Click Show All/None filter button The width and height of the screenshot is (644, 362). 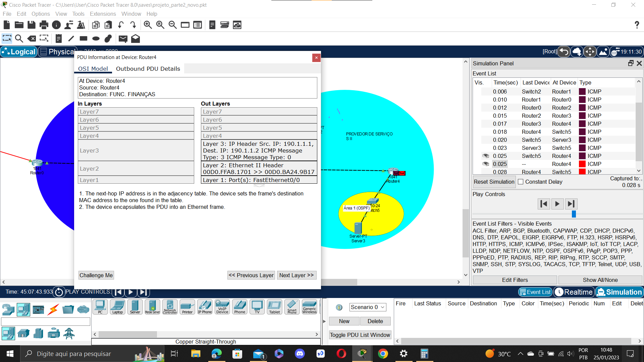coord(600,280)
